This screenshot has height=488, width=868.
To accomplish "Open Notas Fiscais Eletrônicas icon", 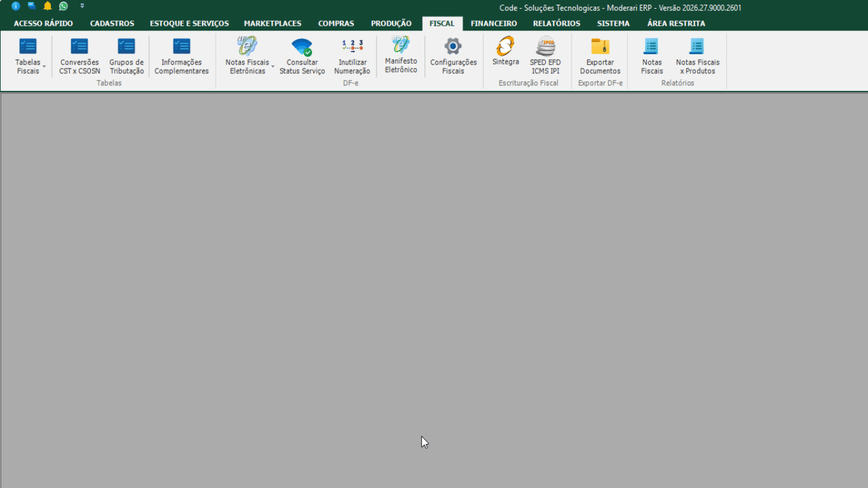I will coord(247,46).
